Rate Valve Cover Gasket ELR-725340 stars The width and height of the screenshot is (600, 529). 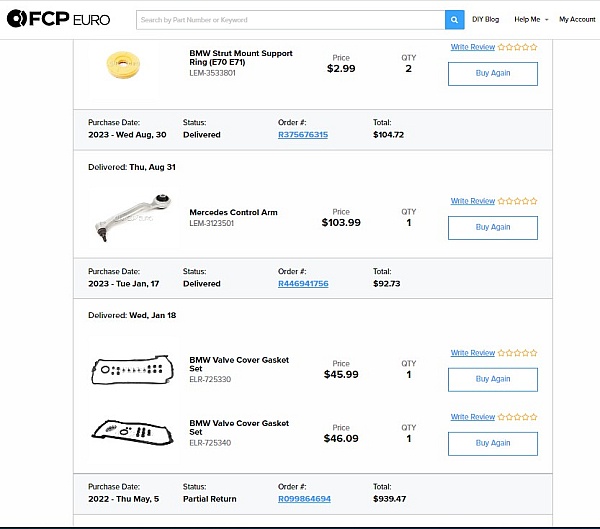(517, 417)
